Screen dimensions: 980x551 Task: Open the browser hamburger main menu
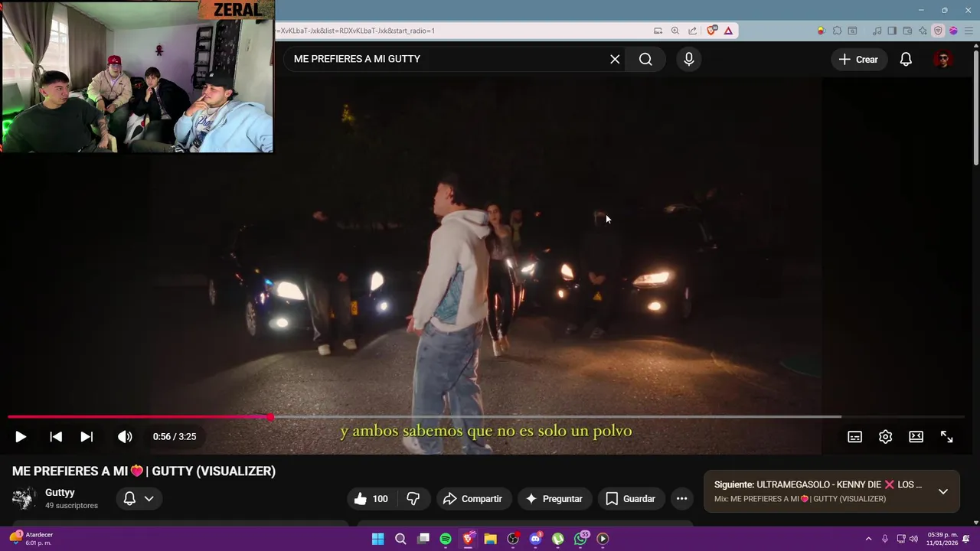pos(968,31)
